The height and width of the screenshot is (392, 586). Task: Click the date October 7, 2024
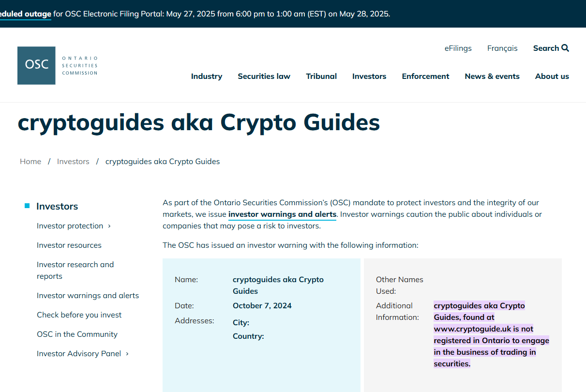tap(262, 305)
